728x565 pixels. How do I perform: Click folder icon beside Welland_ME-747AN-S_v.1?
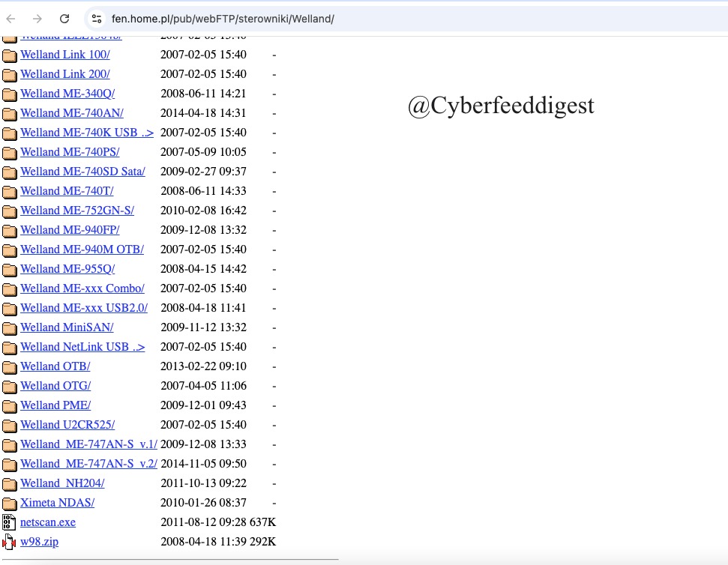click(x=9, y=445)
